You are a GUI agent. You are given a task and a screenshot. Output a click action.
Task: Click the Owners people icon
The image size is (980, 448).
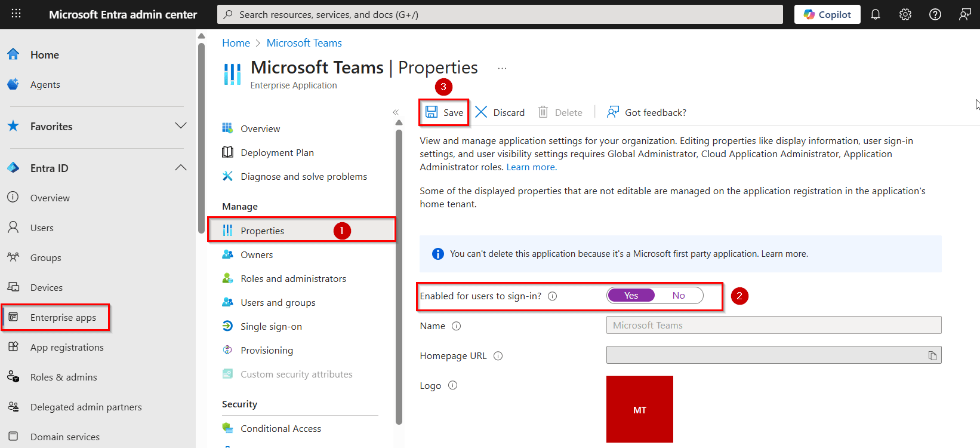227,254
